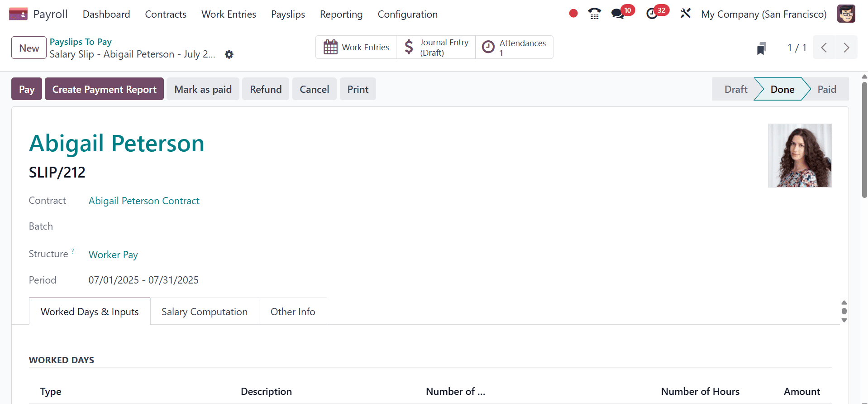Viewport: 868px width, 404px height.
Task: Click Create Payment Report button
Action: pos(105,89)
